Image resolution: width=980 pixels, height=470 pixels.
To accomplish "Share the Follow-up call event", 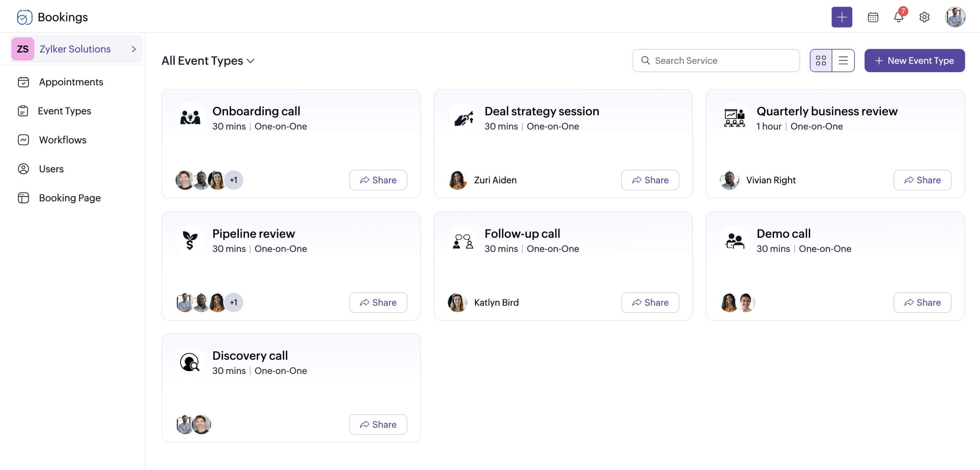I will pyautogui.click(x=650, y=303).
